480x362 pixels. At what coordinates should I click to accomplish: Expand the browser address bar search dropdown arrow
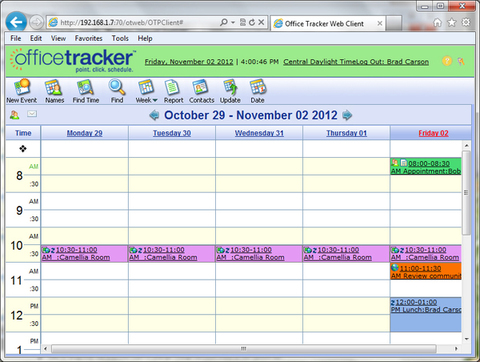(x=233, y=22)
